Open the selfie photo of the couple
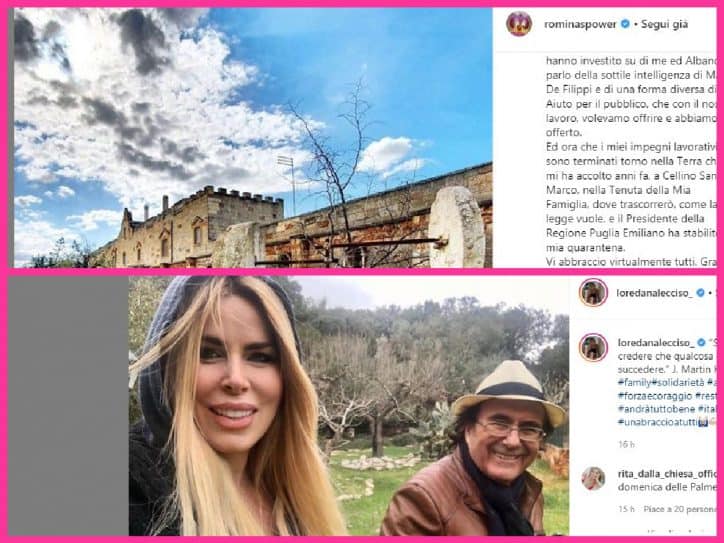The width and height of the screenshot is (724, 543). [349, 405]
